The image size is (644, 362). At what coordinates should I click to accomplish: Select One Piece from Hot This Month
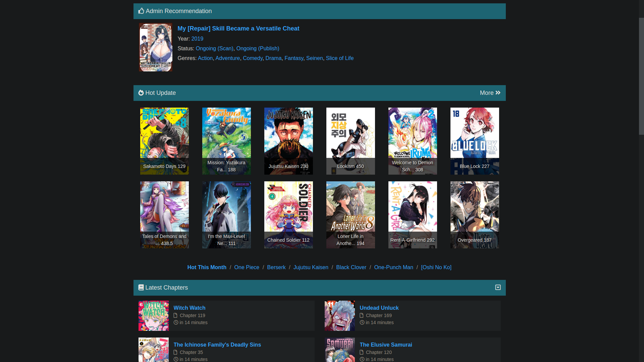[x=247, y=267]
